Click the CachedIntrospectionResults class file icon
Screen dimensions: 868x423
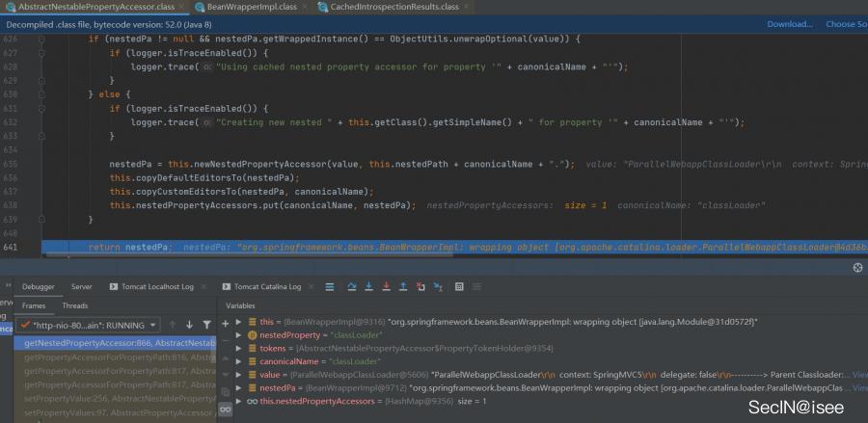[322, 7]
